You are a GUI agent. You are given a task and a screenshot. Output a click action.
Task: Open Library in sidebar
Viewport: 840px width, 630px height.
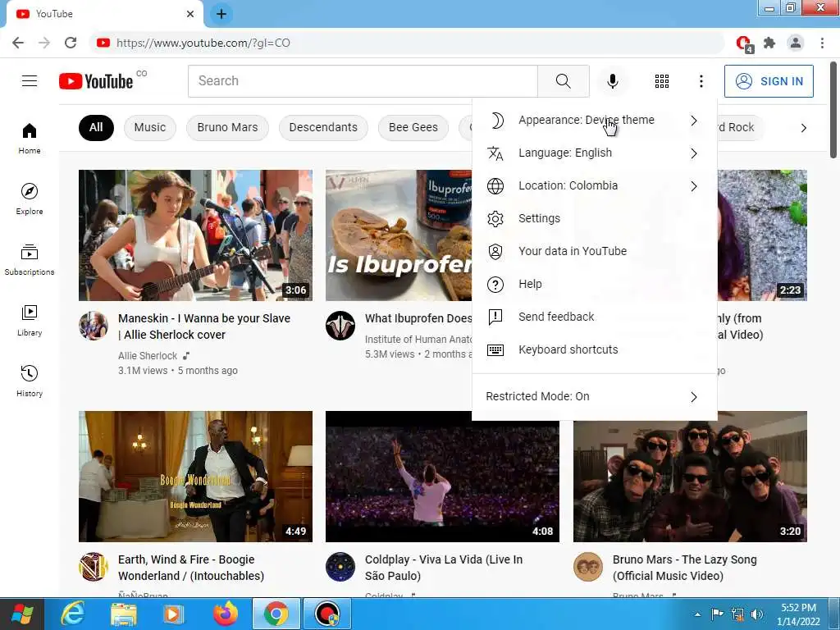[x=30, y=320]
